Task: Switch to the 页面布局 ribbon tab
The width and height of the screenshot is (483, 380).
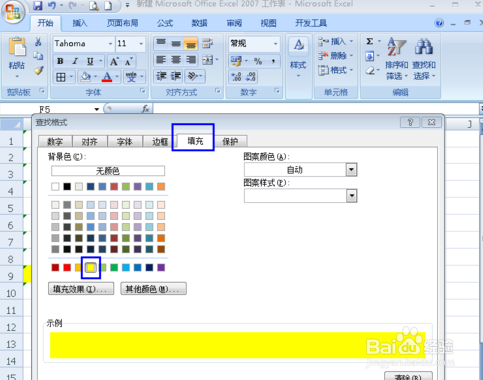Action: [x=122, y=23]
